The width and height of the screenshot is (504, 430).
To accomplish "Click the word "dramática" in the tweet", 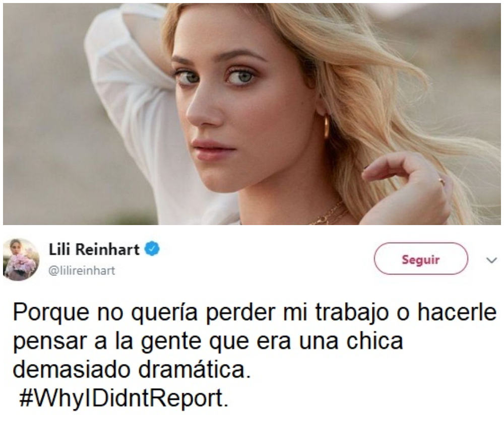I will [195, 370].
